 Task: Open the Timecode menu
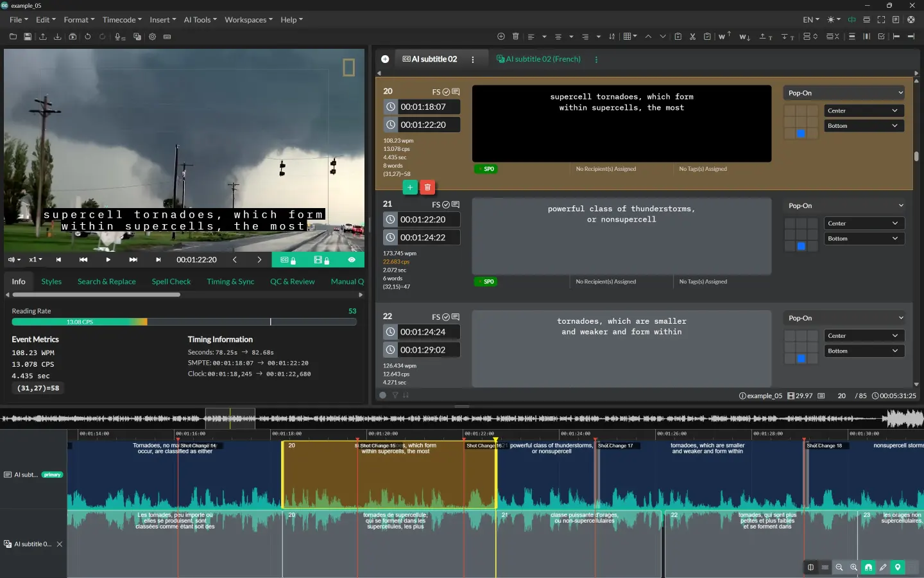[x=122, y=20]
